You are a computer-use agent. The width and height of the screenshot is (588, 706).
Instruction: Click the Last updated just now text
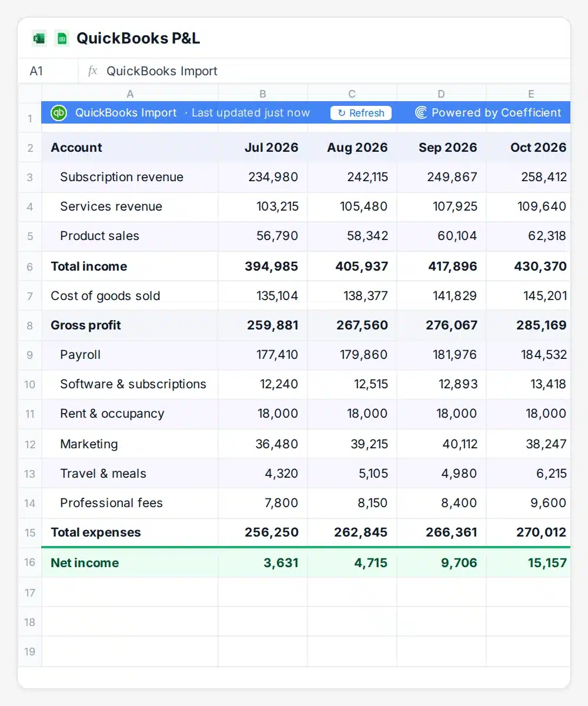click(250, 113)
